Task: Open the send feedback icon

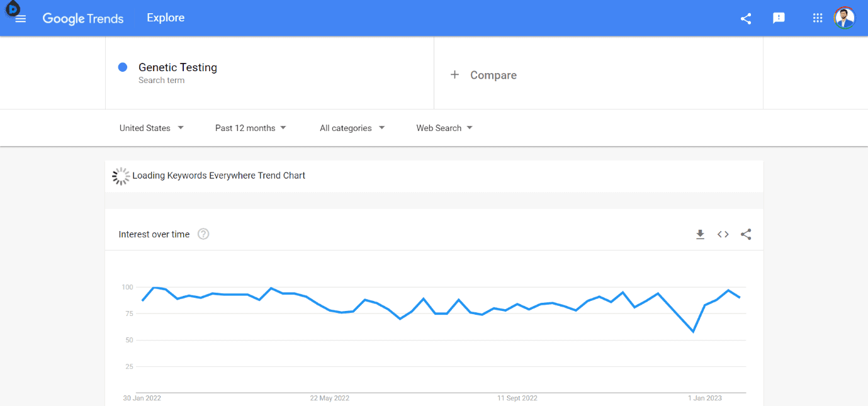Action: [779, 18]
